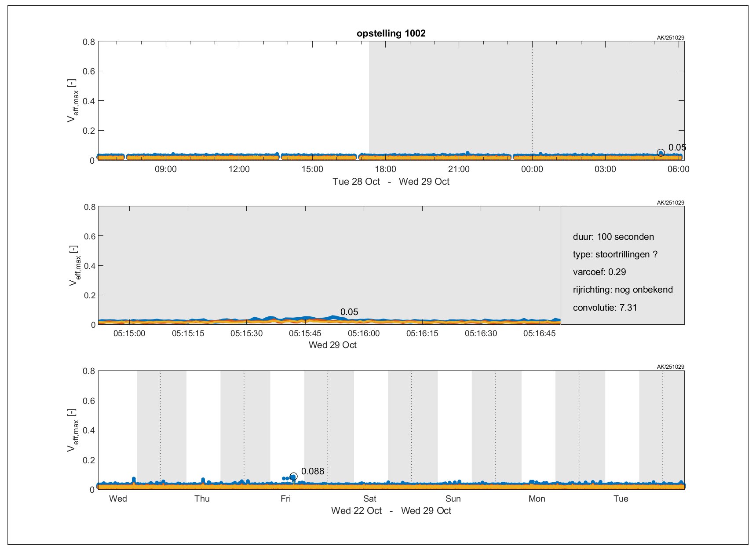Click the 'Wed 22 Oct - Wed 29 Oct' axis label
The width and height of the screenshot is (756, 550).
(391, 511)
